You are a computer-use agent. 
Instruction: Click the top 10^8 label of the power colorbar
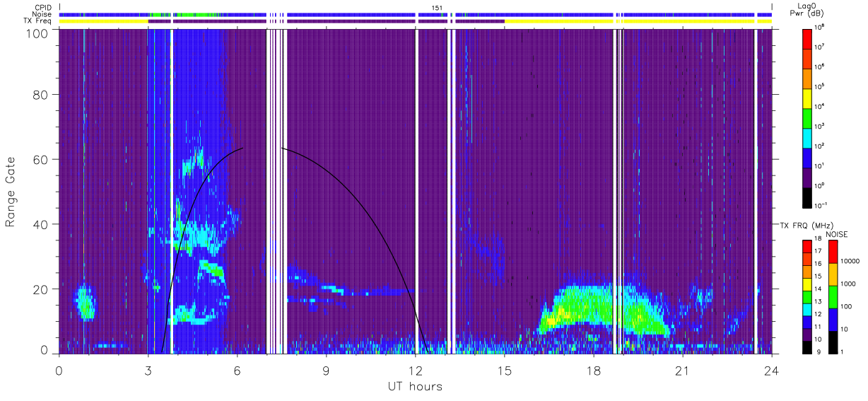point(819,27)
